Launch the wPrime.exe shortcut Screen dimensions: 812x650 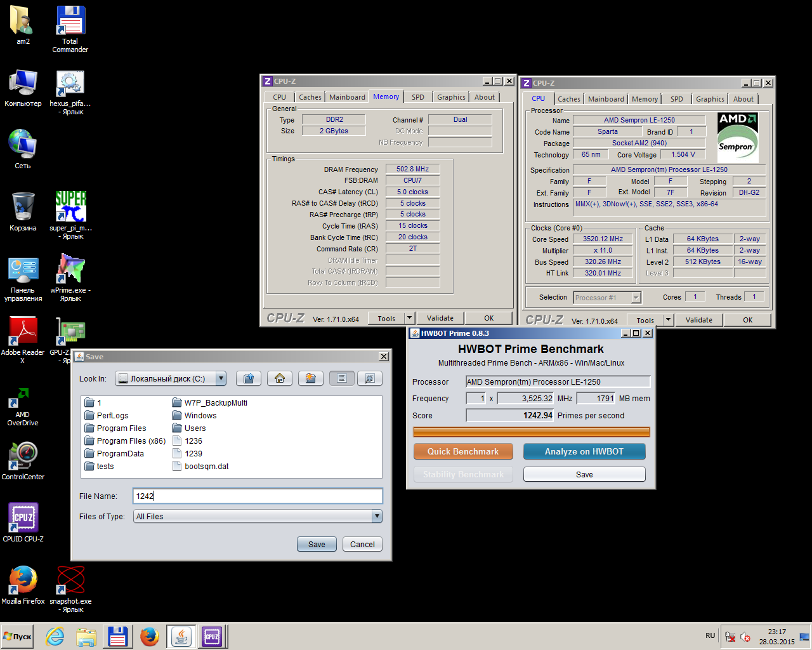(70, 278)
